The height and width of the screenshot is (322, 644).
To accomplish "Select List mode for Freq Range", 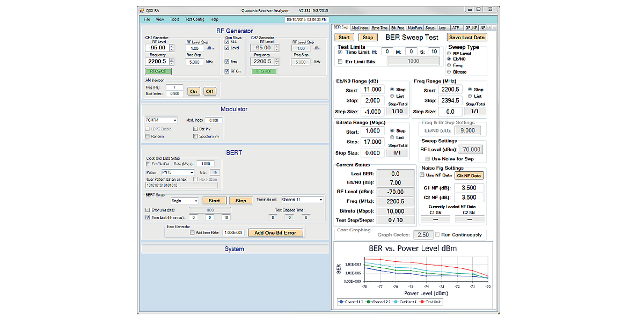I will point(470,96).
